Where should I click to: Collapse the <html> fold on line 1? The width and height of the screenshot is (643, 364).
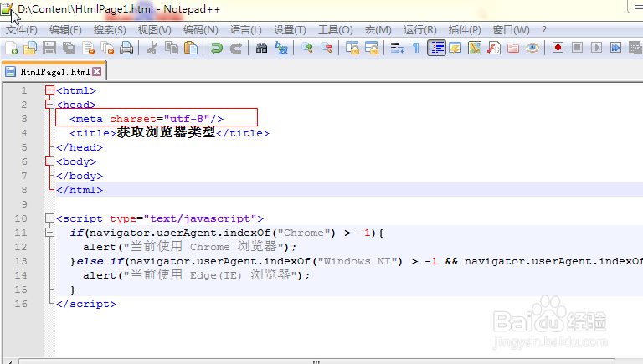click(49, 90)
